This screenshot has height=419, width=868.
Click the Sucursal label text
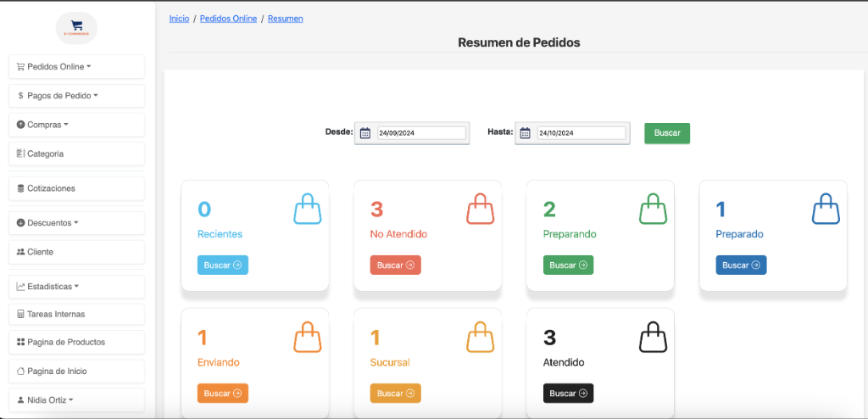click(390, 362)
